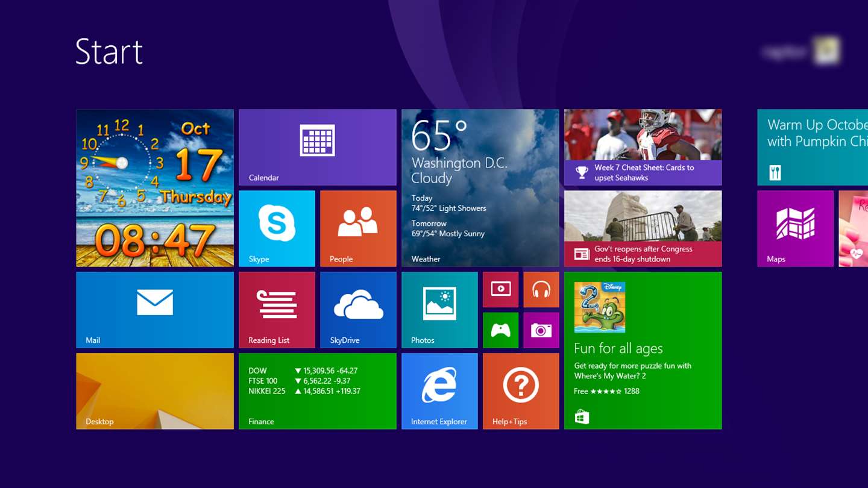868x488 pixels.
Task: Click the newspaper icon on News tile
Action: pyautogui.click(x=582, y=254)
